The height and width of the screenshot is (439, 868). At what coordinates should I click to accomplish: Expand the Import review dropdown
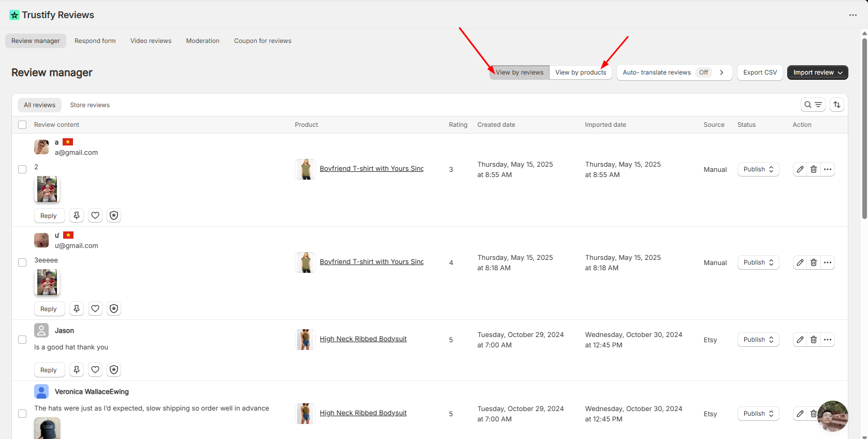817,72
